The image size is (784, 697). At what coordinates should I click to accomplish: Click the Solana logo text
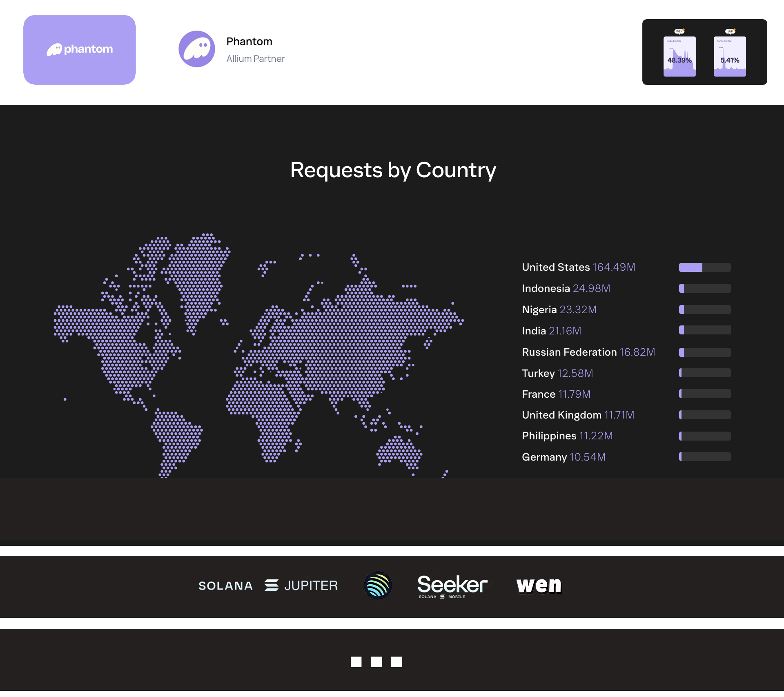click(x=225, y=586)
